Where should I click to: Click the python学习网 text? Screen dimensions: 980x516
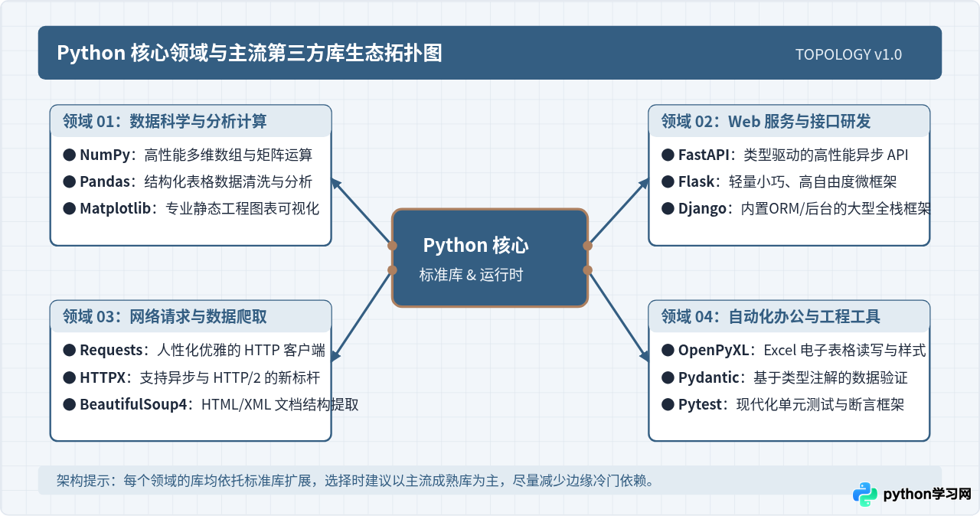click(927, 495)
